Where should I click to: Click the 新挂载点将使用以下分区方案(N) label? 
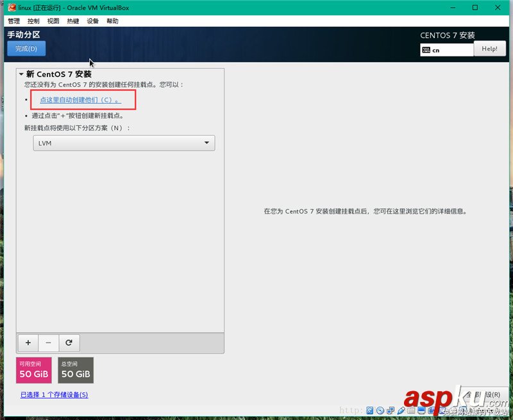click(x=77, y=128)
